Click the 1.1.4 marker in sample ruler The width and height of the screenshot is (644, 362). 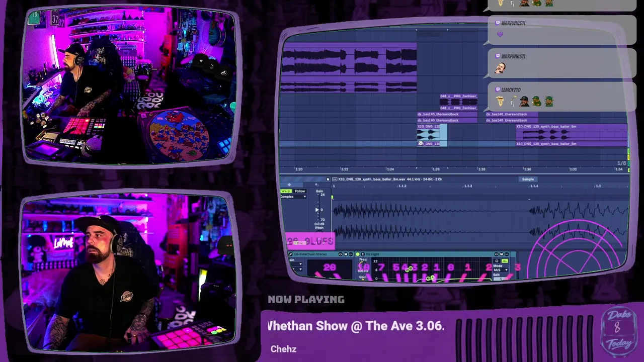coord(534,186)
